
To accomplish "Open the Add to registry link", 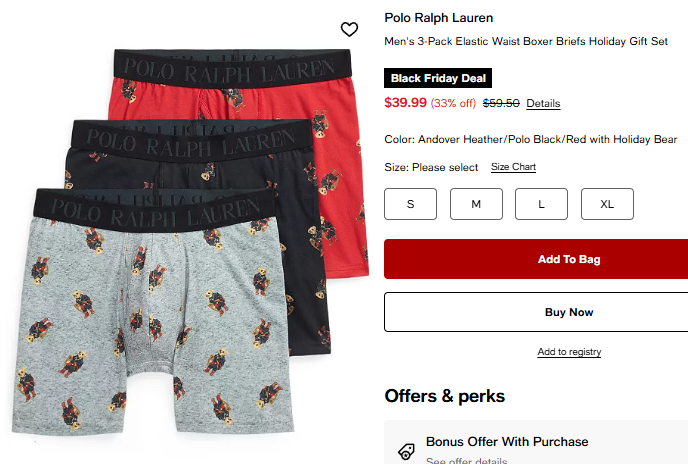I will 569,352.
